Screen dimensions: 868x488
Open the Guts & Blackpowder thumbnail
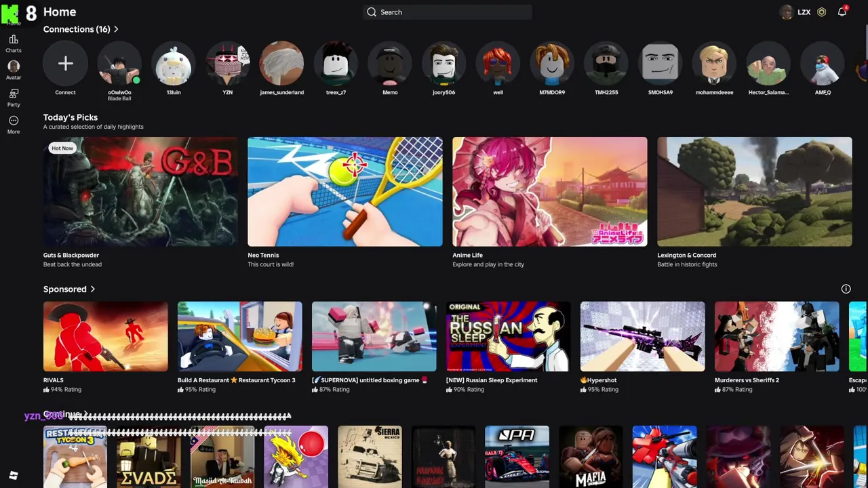coord(140,192)
